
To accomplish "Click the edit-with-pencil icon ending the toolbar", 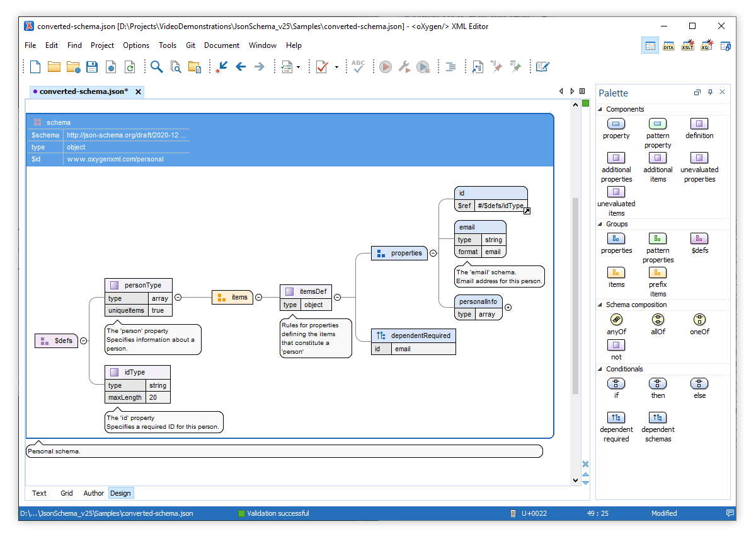I will pos(542,67).
